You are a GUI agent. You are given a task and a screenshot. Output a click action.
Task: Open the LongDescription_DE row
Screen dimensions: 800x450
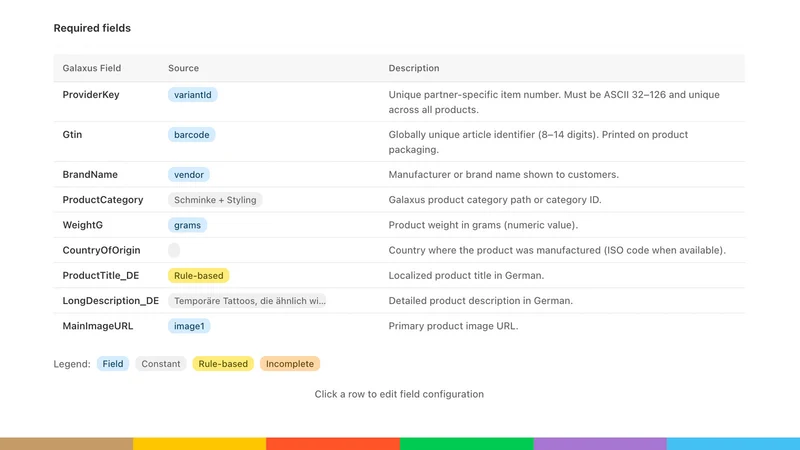399,301
